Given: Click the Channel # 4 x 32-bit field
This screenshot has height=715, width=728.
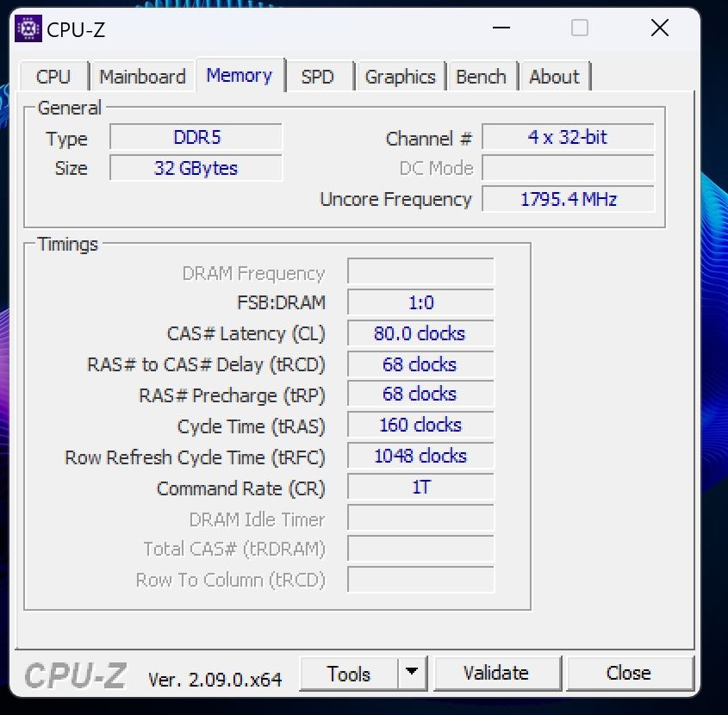Looking at the screenshot, I should [x=569, y=137].
